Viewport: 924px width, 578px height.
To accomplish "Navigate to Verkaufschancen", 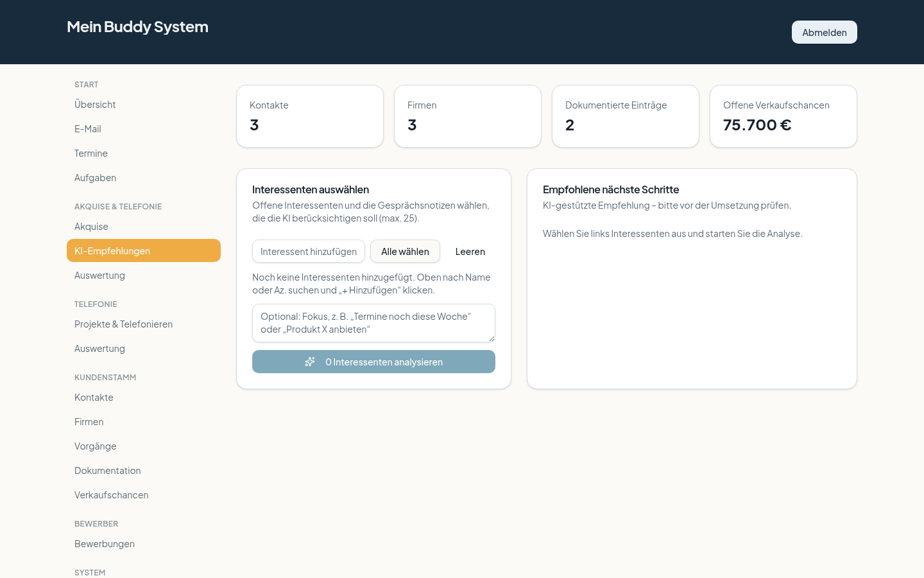I will point(144,495).
